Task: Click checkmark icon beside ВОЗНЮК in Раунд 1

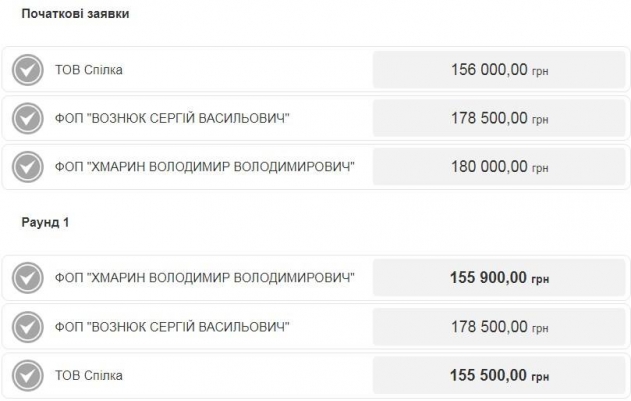Action: 27,327
